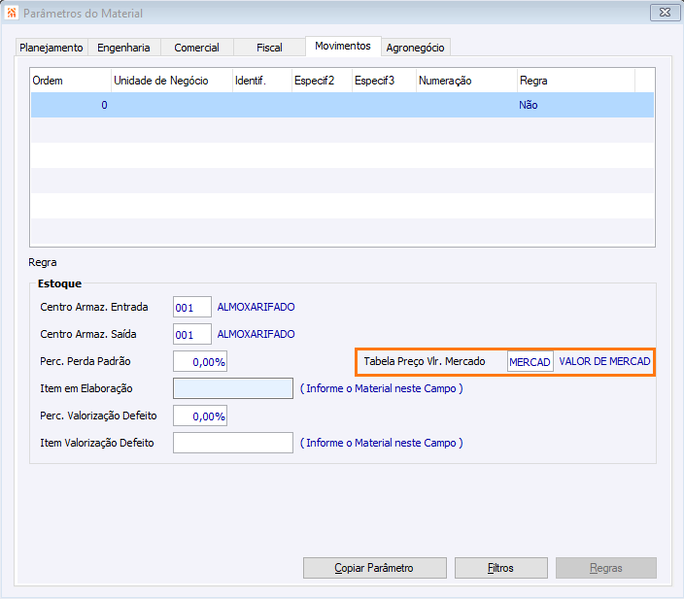Click the Perc. Perda Padrão label
Image resolution: width=684 pixels, height=599 pixels.
pyautogui.click(x=86, y=361)
